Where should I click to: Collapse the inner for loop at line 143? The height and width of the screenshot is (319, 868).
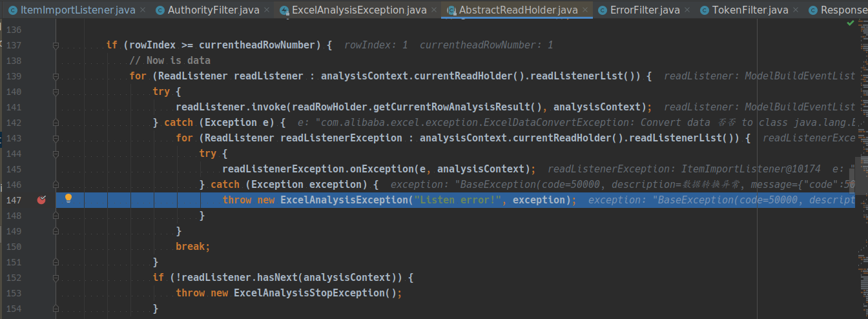click(56, 138)
